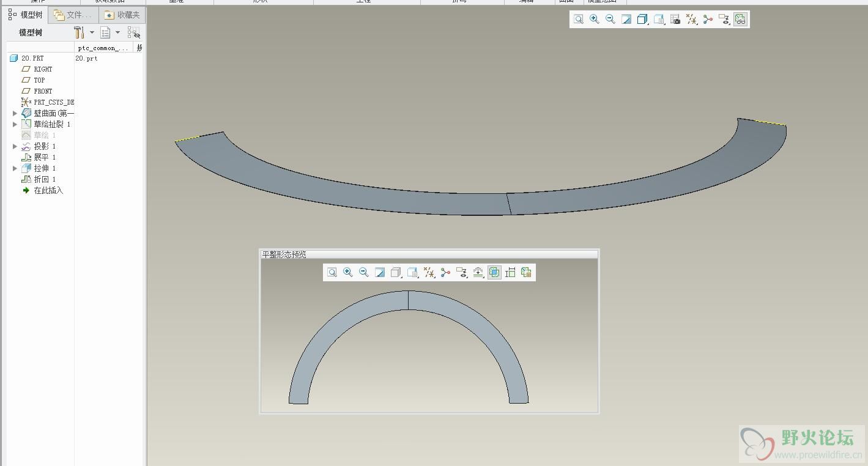Refit view in flat pattern preview toolbar

332,273
